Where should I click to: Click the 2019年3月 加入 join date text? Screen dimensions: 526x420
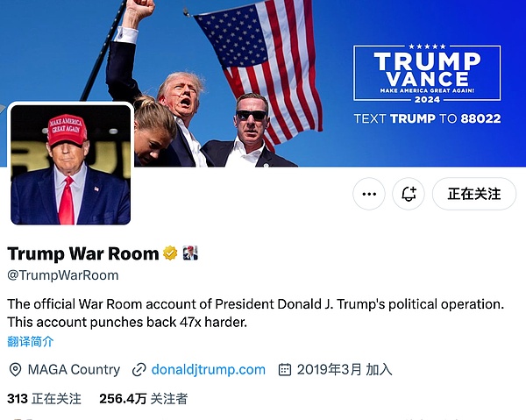[345, 369]
